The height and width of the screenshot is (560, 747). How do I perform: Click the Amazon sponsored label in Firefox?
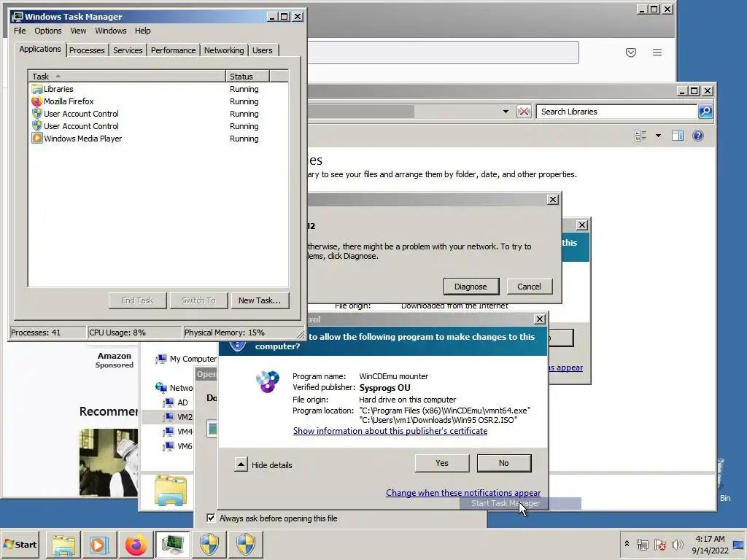(115, 360)
